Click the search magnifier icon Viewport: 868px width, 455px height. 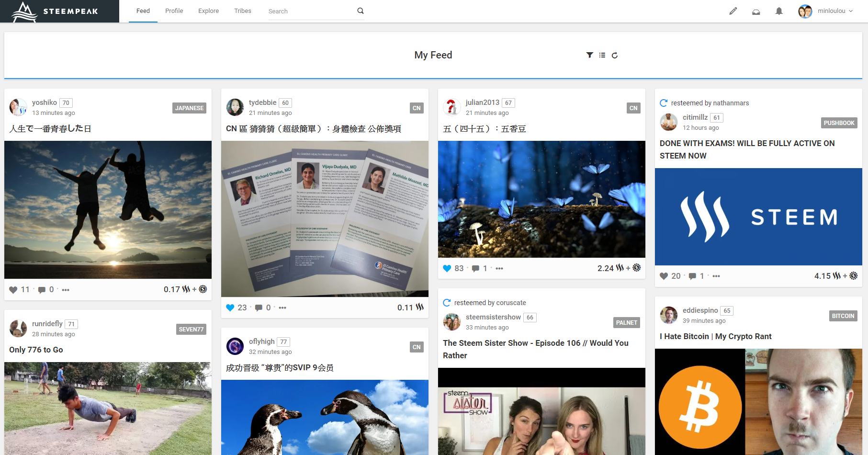[361, 11]
